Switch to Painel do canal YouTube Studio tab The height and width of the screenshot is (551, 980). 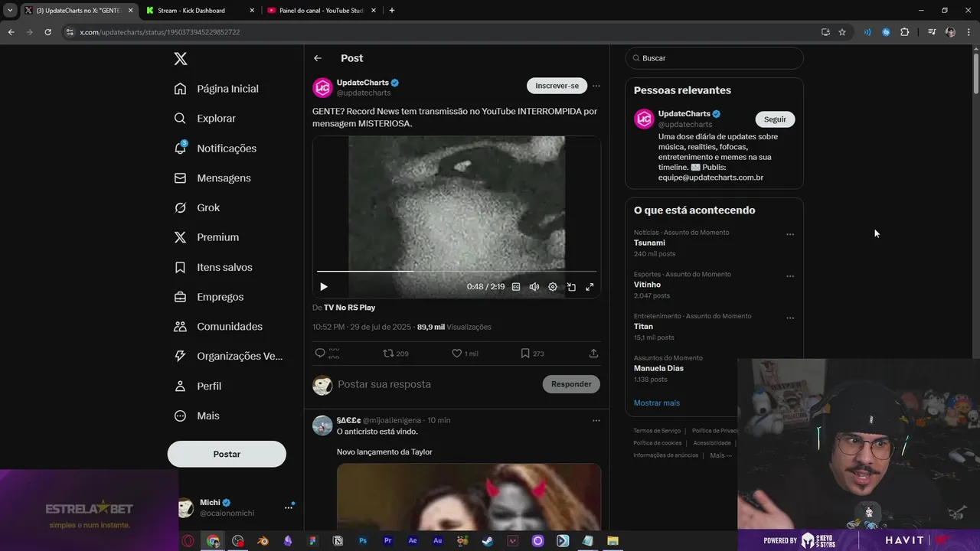tap(320, 11)
